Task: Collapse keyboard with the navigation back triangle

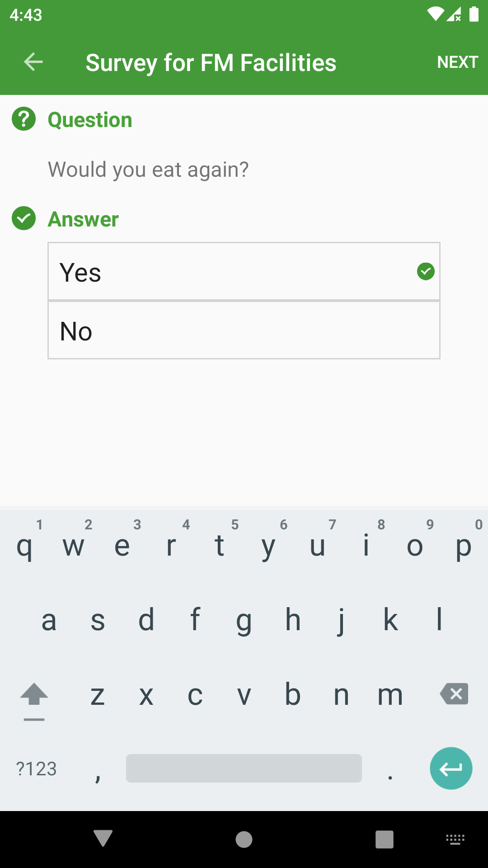Action: pos(103,839)
